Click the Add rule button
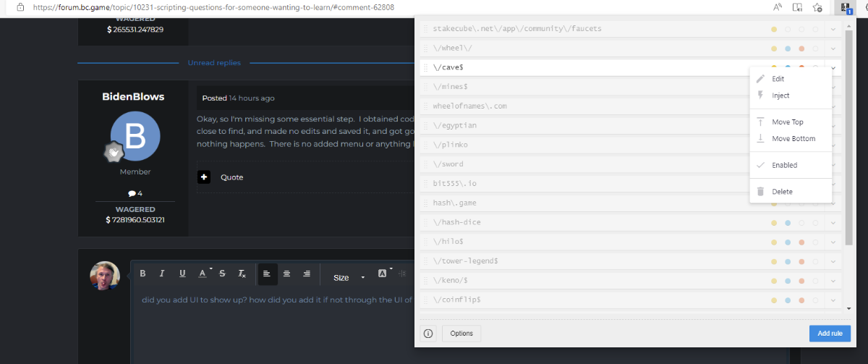 [829, 334]
